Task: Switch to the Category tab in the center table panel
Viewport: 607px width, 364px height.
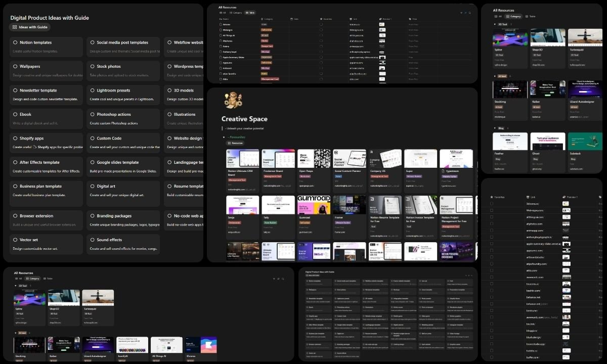Action: click(x=236, y=13)
